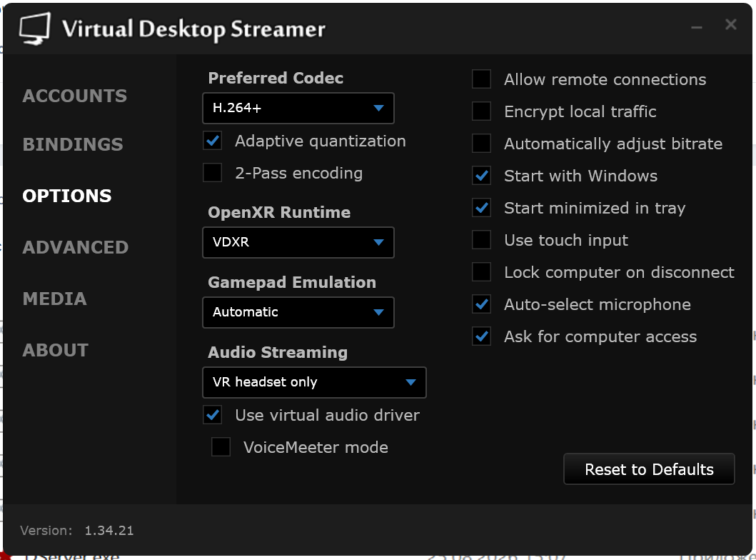Open the Preferred Codec dropdown showing H.264+
The height and width of the screenshot is (560, 756).
[298, 108]
